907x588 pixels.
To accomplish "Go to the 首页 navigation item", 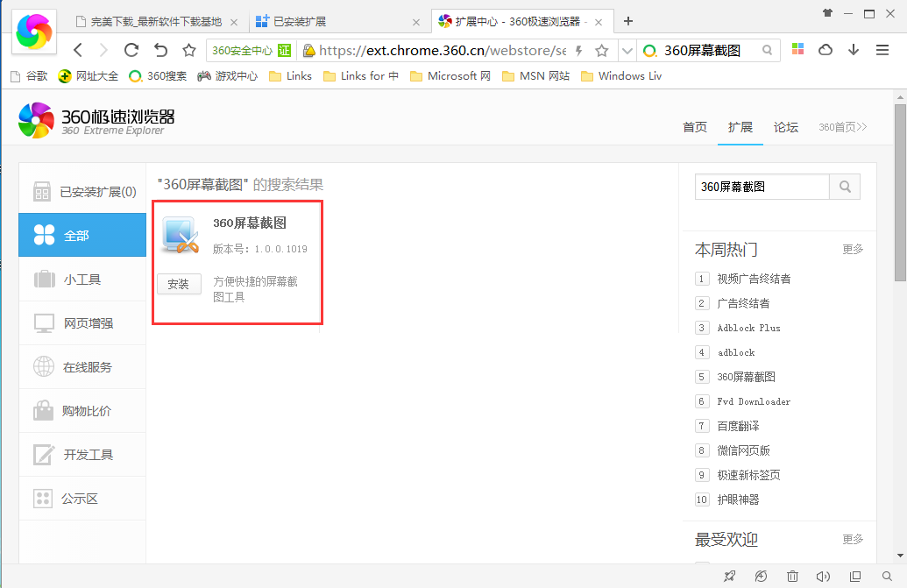I will (x=695, y=127).
